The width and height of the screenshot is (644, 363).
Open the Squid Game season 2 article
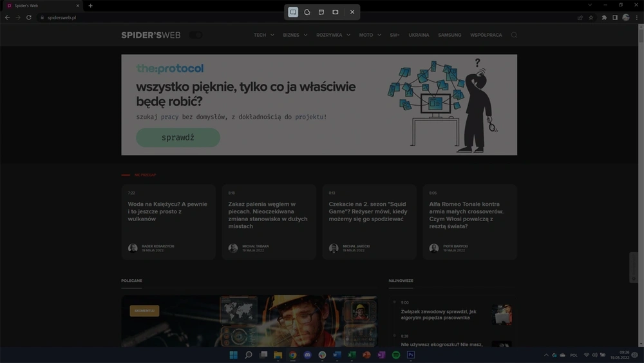[x=368, y=211]
